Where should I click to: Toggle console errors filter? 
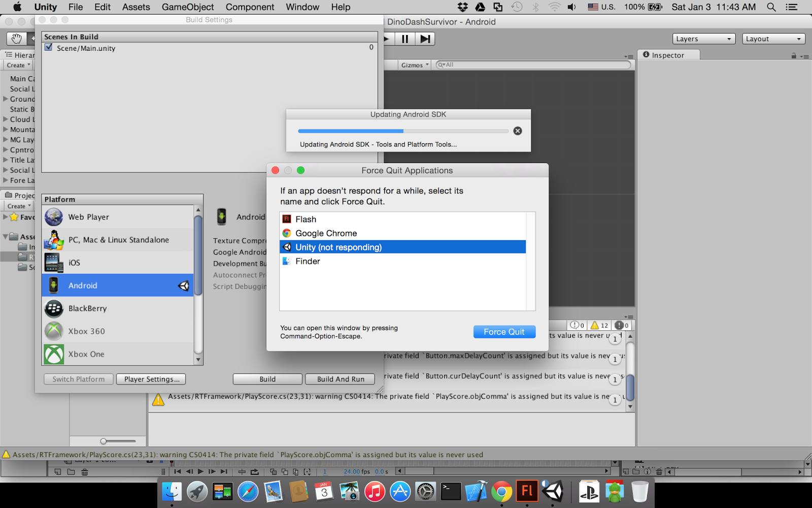[622, 325]
